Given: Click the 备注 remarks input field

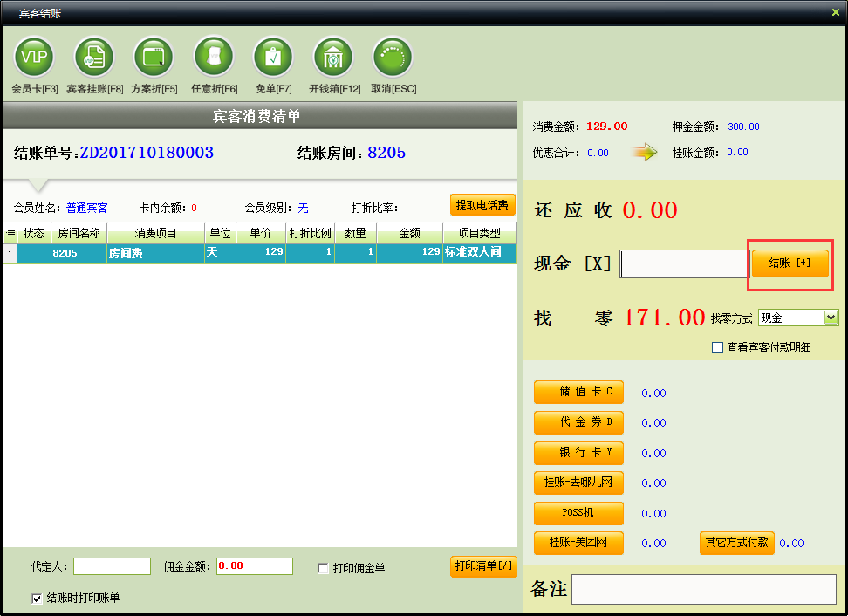Looking at the screenshot, I should tap(704, 590).
